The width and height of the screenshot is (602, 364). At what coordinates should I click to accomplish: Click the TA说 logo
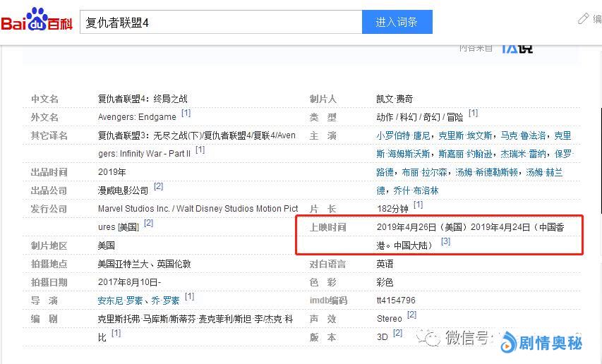(517, 47)
